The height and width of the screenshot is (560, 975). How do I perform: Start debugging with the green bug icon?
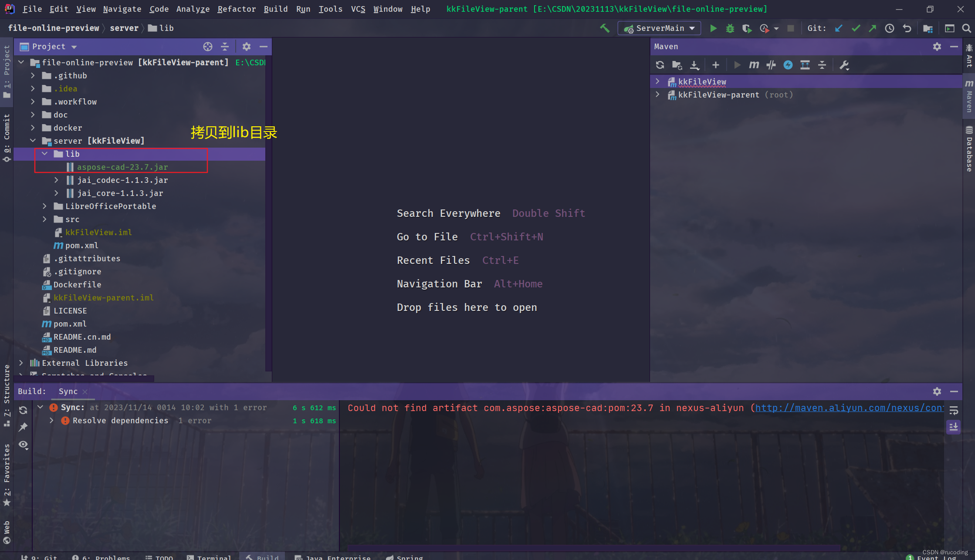tap(730, 28)
